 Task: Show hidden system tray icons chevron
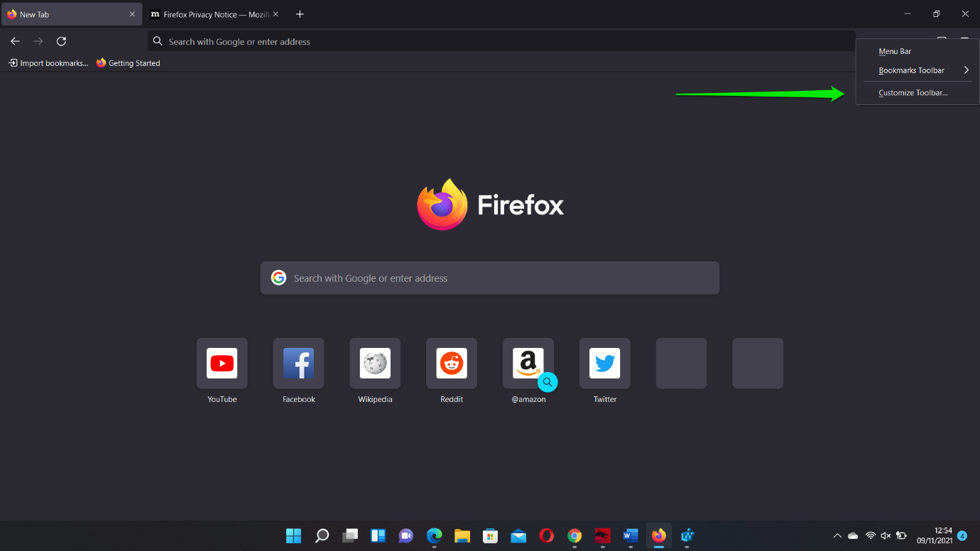(837, 535)
